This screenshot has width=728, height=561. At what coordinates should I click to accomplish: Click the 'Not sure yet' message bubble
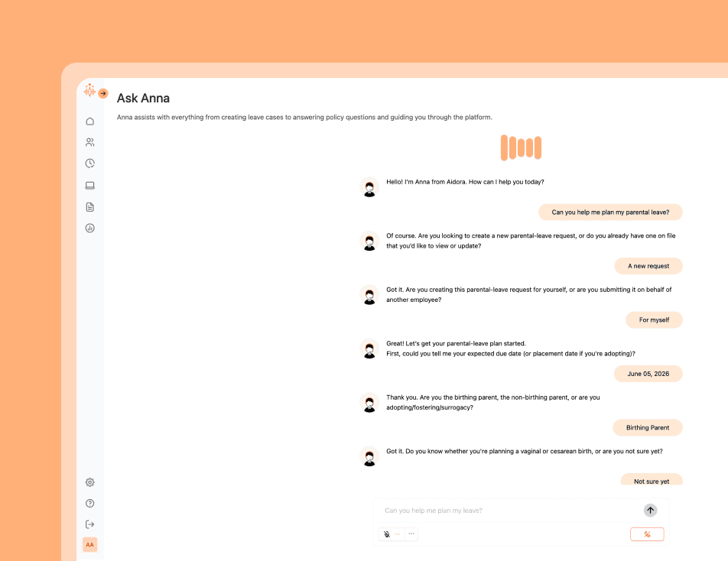[x=652, y=481]
